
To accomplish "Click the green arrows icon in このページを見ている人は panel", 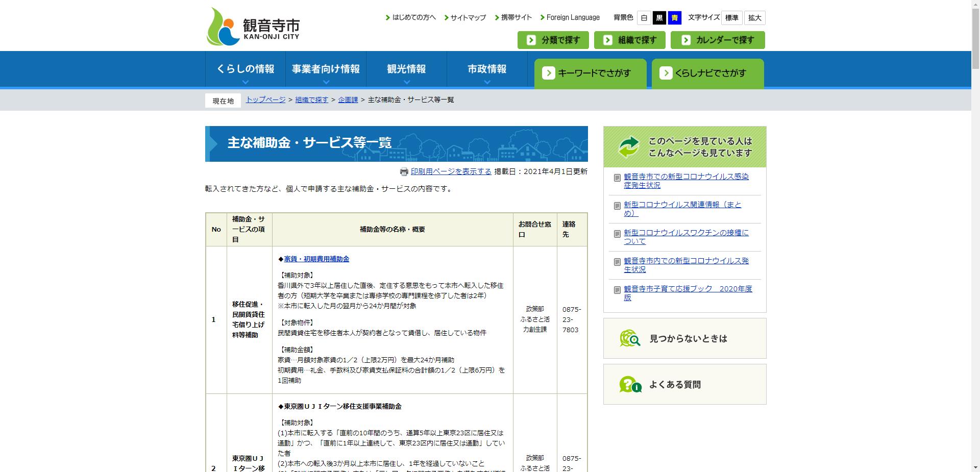I will click(629, 147).
